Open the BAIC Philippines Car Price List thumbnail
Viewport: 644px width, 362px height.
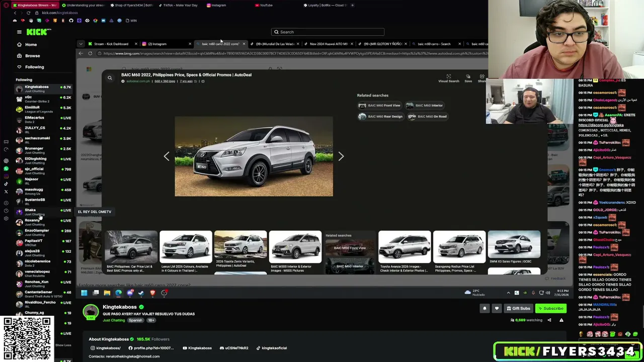[131, 247]
